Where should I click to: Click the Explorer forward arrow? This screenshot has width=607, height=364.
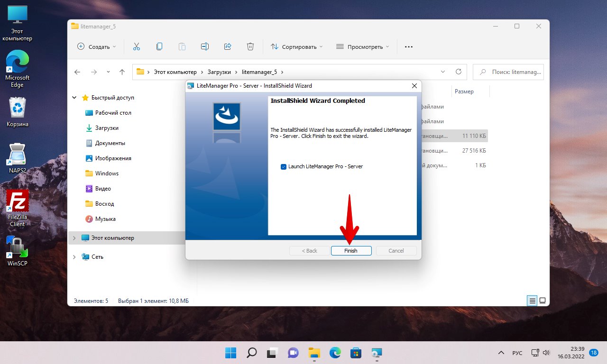tap(94, 72)
